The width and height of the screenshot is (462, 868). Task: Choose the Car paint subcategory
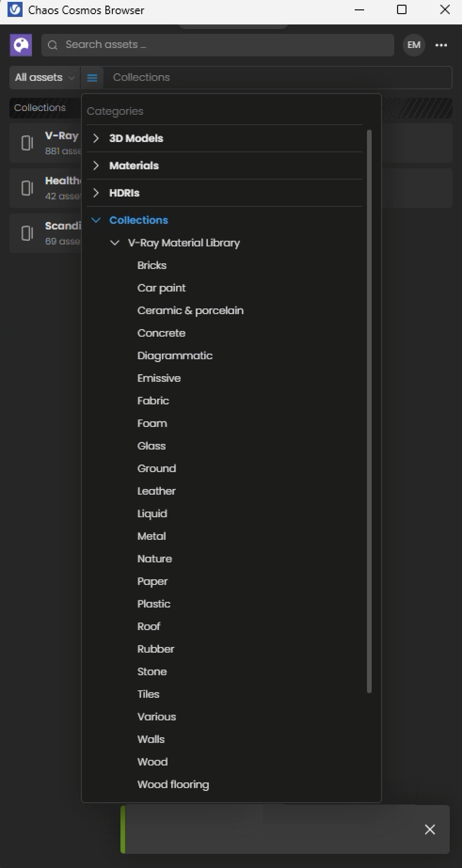click(x=161, y=288)
